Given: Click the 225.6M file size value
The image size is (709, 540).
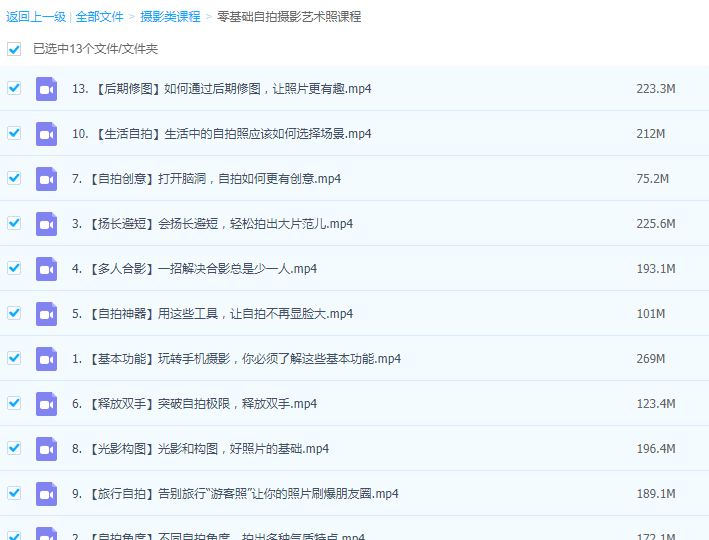Looking at the screenshot, I should pos(656,224).
